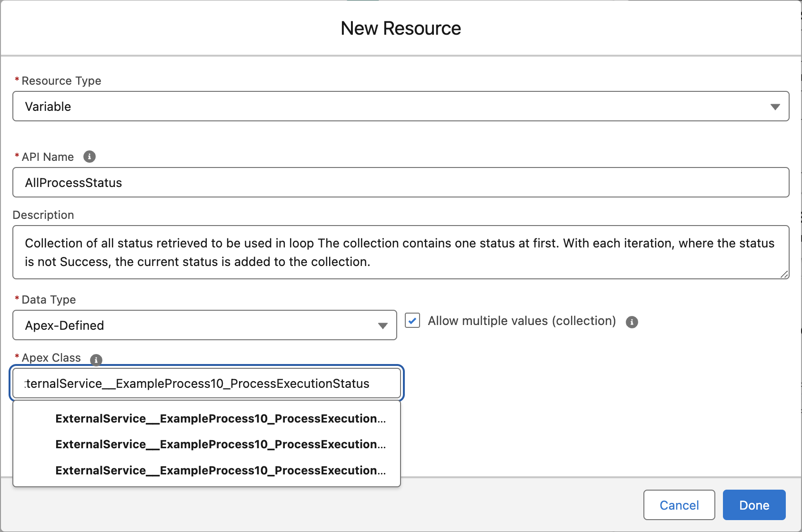This screenshot has width=802, height=532.
Task: Focus the Apex Class search field
Action: pos(207,383)
